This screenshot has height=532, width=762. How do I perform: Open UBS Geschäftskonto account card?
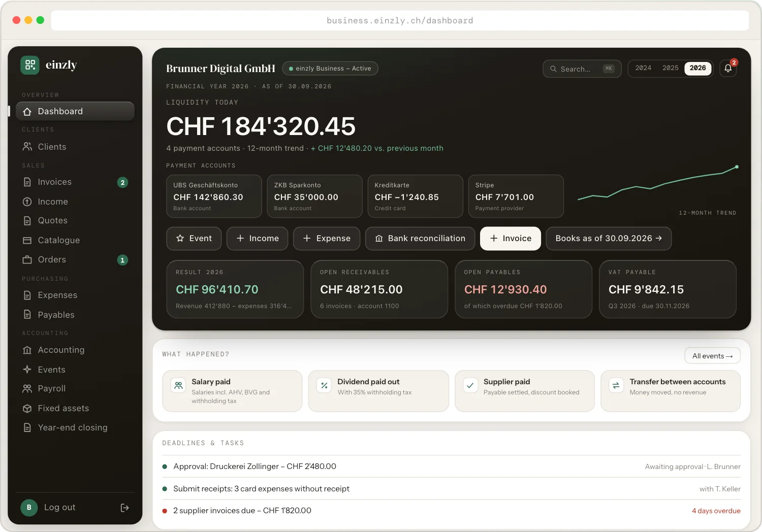point(214,196)
